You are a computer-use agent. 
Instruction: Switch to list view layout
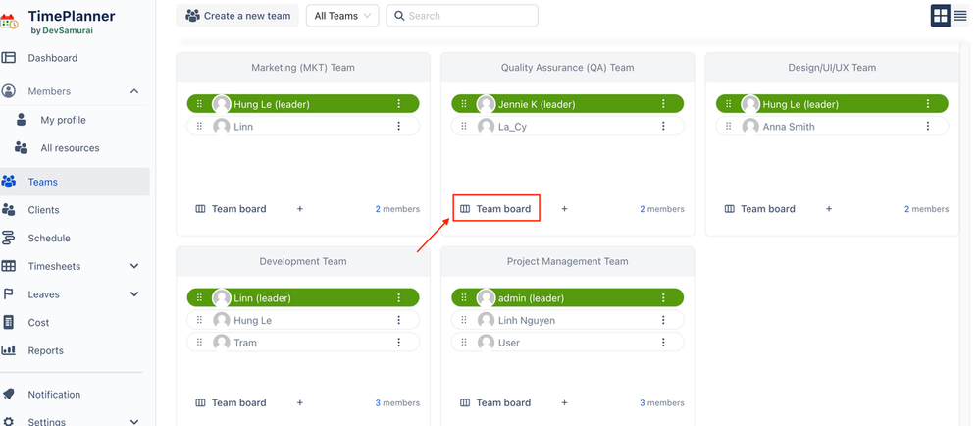click(960, 16)
